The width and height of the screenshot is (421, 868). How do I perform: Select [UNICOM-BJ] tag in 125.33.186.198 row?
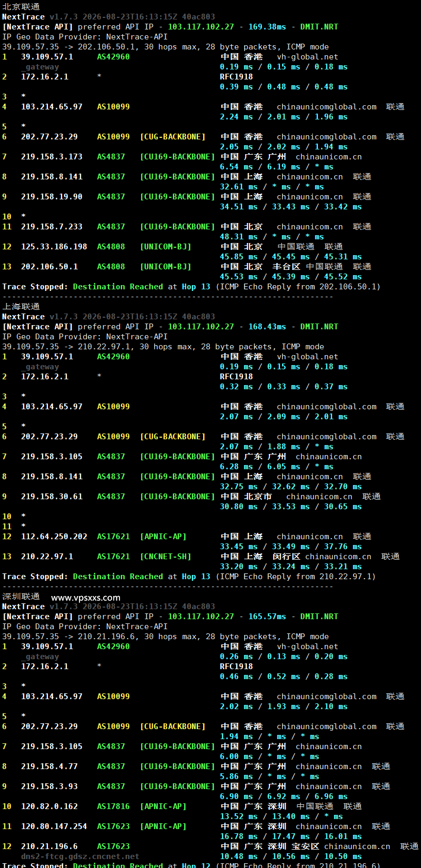166,247
